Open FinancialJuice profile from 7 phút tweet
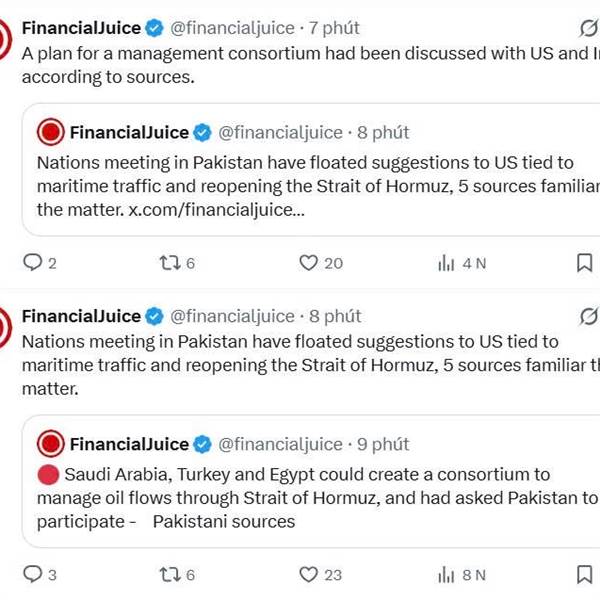The image size is (600, 600). click(81, 27)
